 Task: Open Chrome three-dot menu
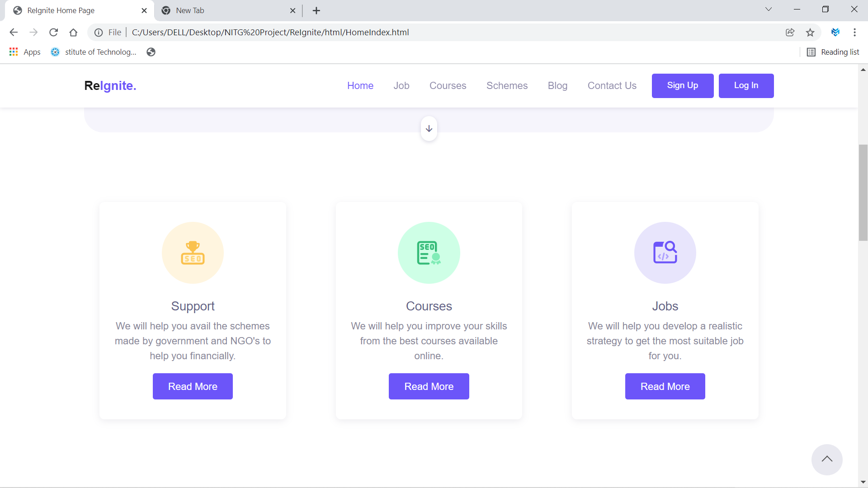coord(854,33)
